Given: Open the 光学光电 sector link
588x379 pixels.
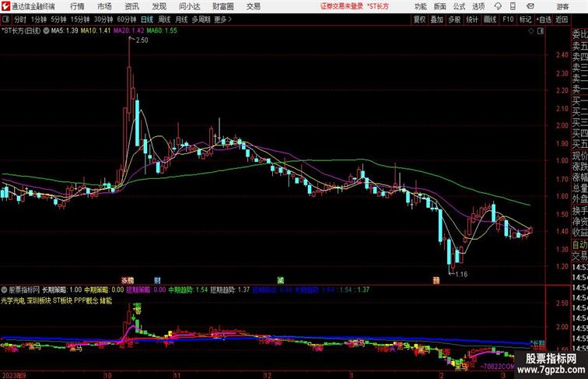Looking at the screenshot, I should [x=12, y=300].
